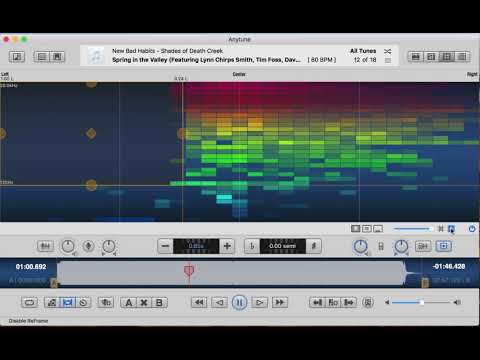Click the center orange ReFrame diamond handle
The height and width of the screenshot is (360, 480).
coord(91,133)
